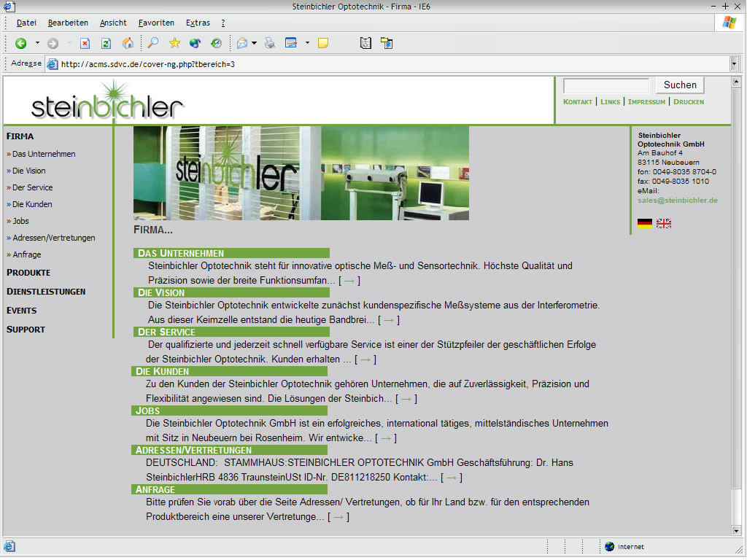The width and height of the screenshot is (747, 560).
Task: Click the arrow link after the Jobs text
Action: [386, 439]
